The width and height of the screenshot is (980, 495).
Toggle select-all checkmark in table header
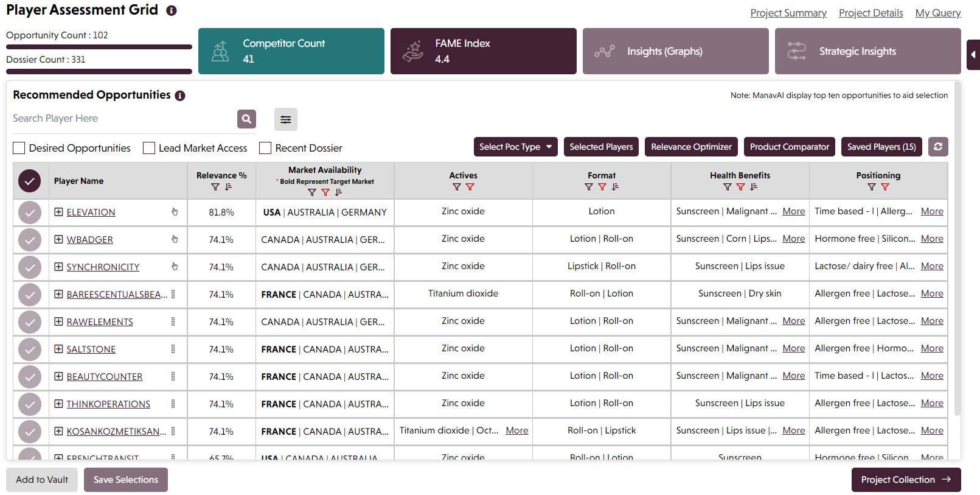(29, 181)
